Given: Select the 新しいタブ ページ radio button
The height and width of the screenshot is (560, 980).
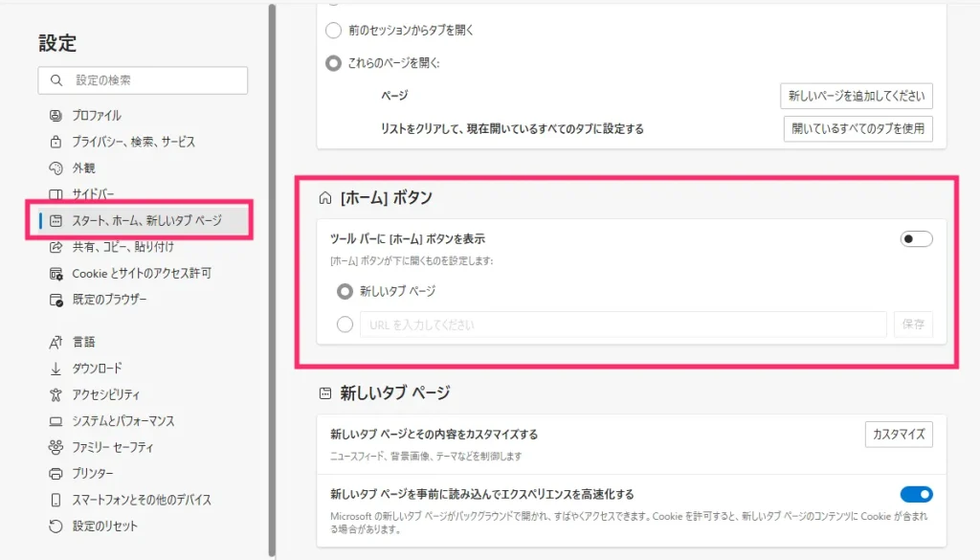Looking at the screenshot, I should tap(345, 292).
